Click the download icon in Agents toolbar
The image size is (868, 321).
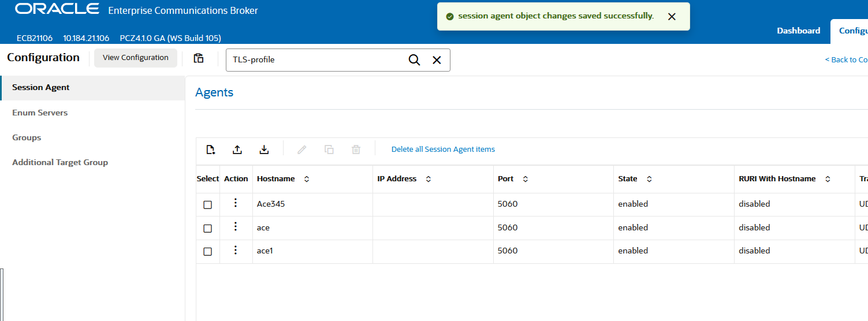(x=264, y=150)
